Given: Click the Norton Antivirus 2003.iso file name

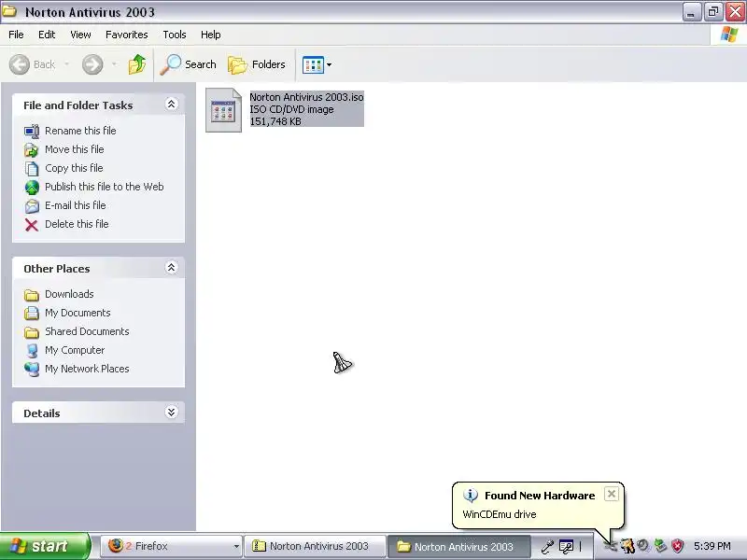Looking at the screenshot, I should pyautogui.click(x=306, y=97).
